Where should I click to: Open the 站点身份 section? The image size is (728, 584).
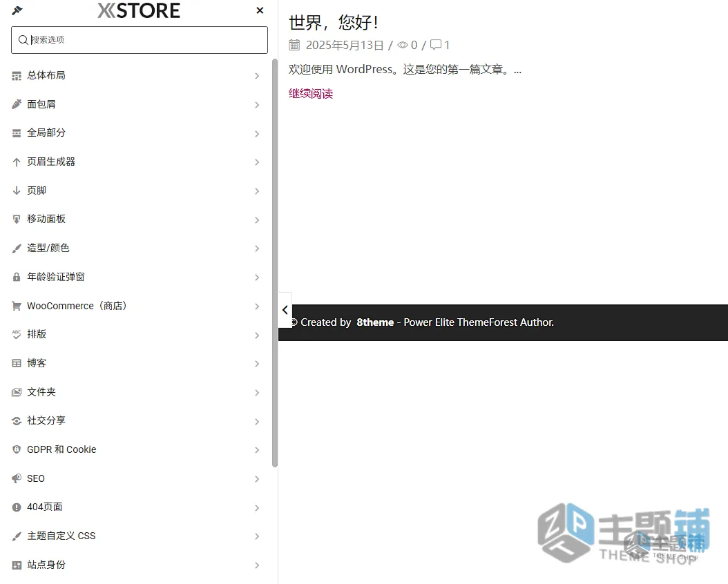coord(135,565)
